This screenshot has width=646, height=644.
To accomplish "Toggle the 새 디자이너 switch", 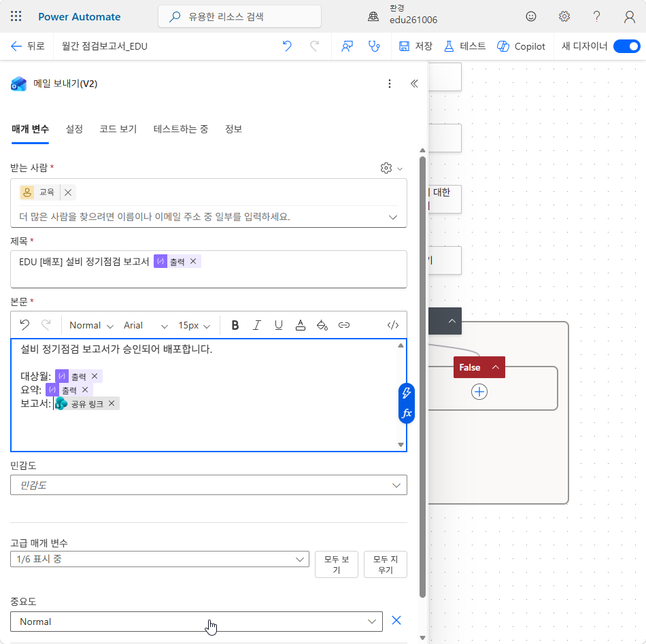I will pos(627,46).
